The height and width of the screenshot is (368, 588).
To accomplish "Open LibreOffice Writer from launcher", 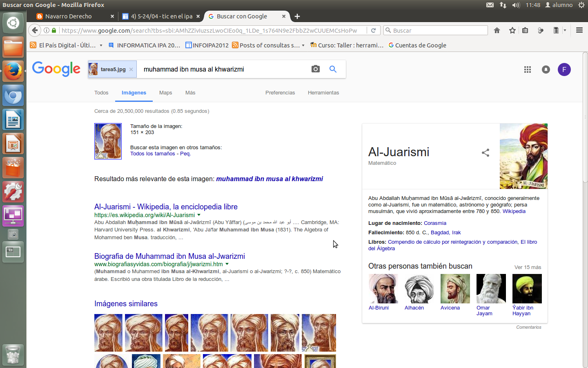I will click(13, 120).
